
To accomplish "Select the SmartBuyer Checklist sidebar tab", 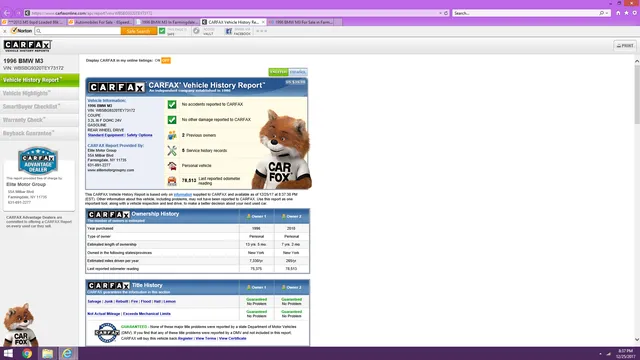I will tap(40, 107).
